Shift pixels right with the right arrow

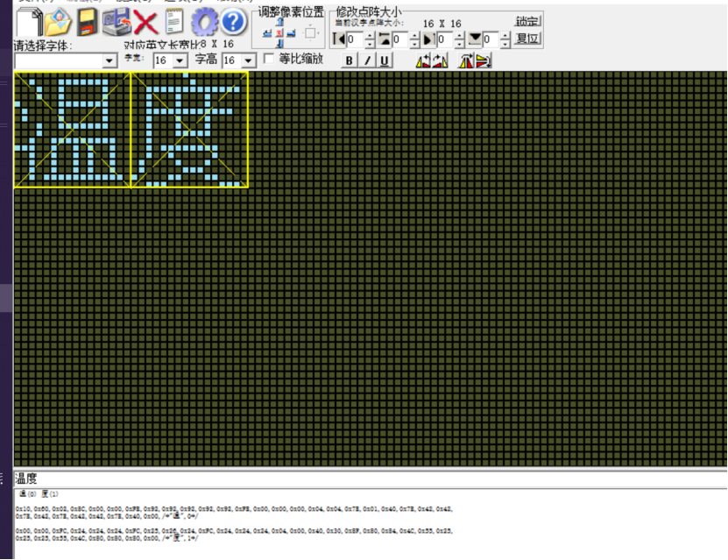click(291, 33)
